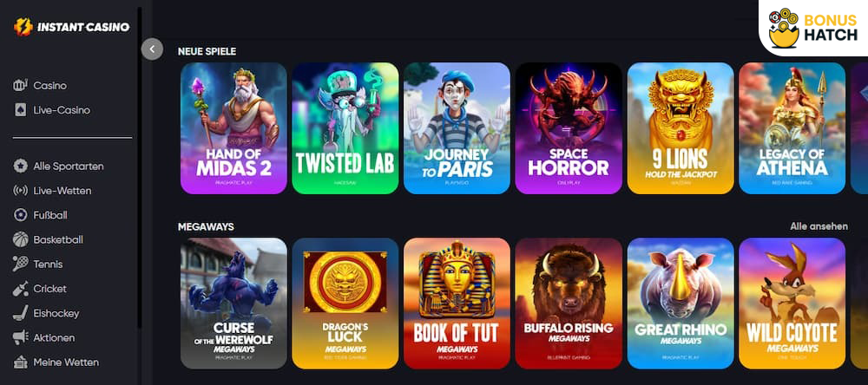Click the Alle Sportarten star icon
The width and height of the screenshot is (868, 385).
click(20, 166)
